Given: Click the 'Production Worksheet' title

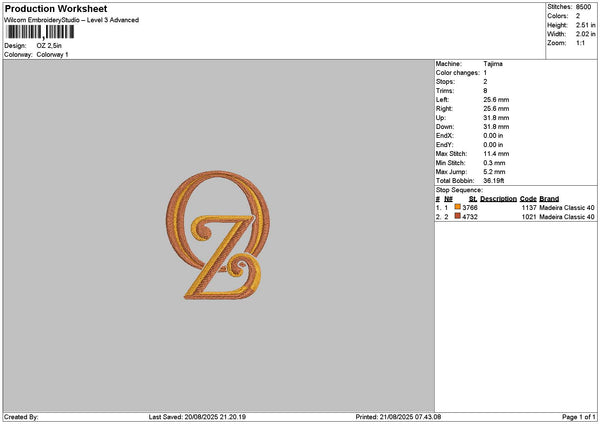Looking at the screenshot, I should [x=56, y=9].
